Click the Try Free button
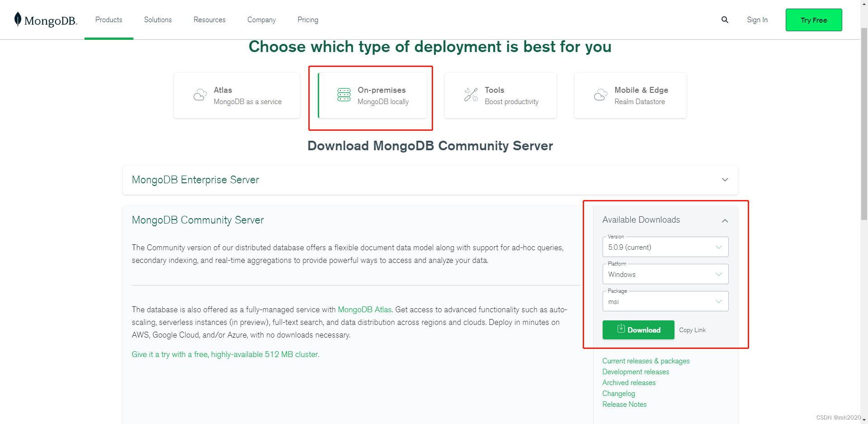 (x=814, y=20)
